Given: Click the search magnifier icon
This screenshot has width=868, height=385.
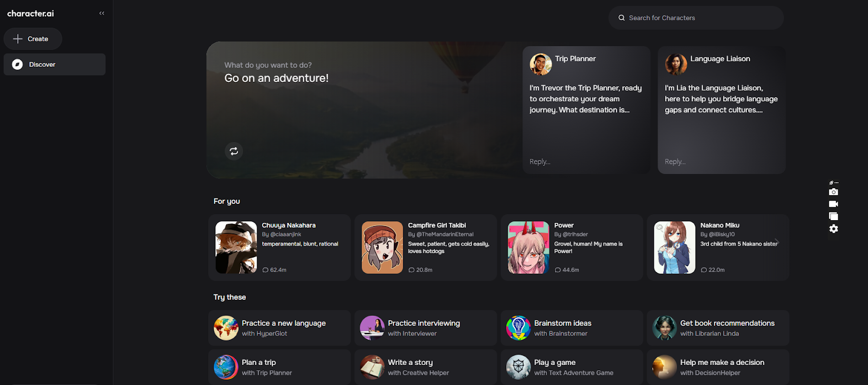Looking at the screenshot, I should [x=622, y=18].
